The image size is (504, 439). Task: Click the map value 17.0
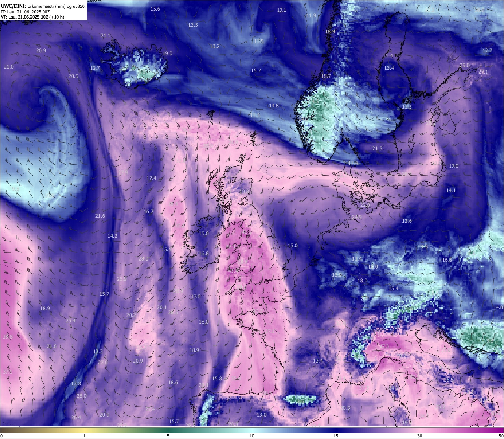[454, 166]
